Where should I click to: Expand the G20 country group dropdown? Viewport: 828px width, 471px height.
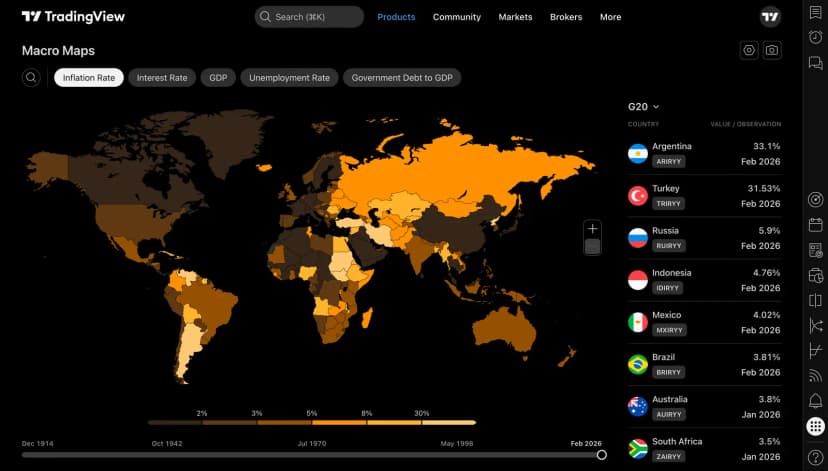click(644, 106)
